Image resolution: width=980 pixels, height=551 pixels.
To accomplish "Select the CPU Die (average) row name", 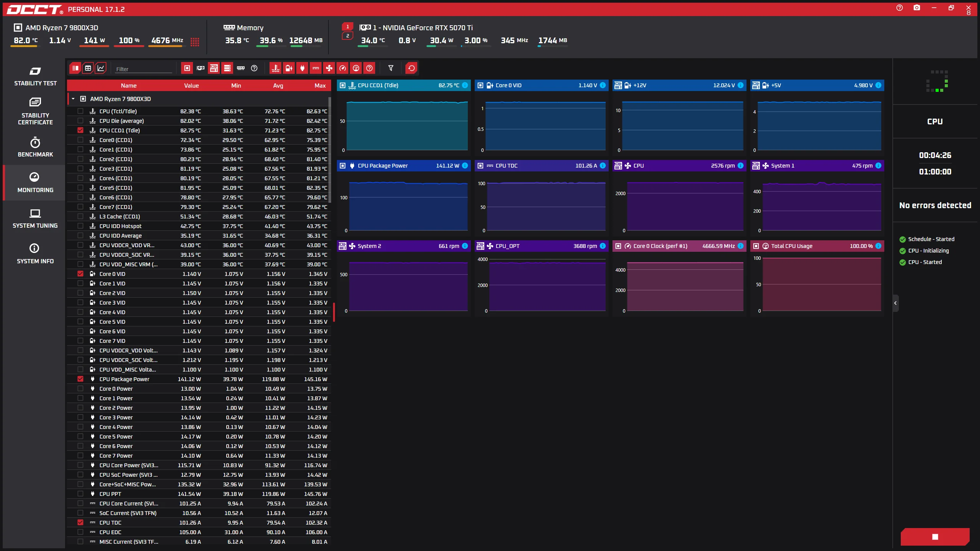I will pyautogui.click(x=122, y=121).
